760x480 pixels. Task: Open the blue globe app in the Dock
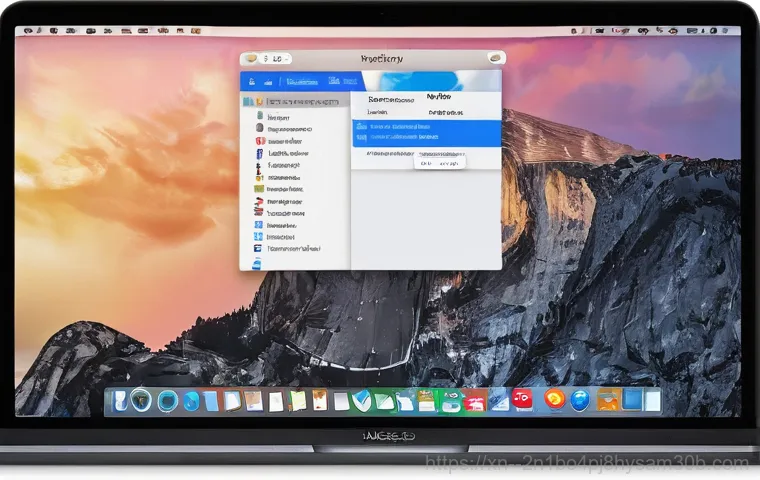pos(580,400)
